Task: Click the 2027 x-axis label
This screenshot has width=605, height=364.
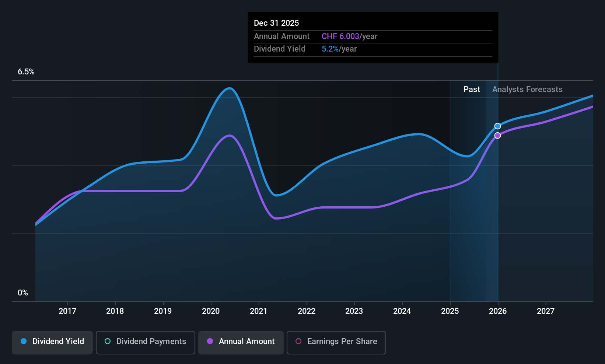Action: [x=545, y=311]
